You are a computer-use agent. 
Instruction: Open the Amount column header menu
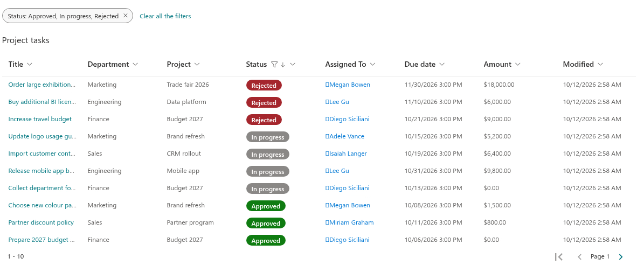517,65
